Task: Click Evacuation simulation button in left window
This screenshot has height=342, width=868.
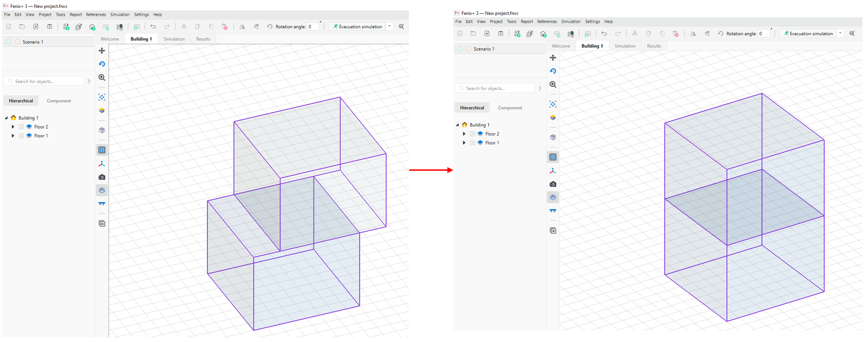Action: point(357,27)
